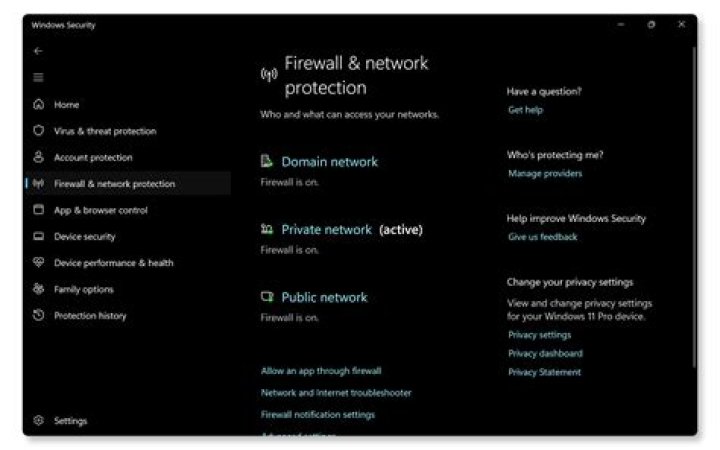Click the Get help link
The height and width of the screenshot is (450, 720).
coord(525,110)
